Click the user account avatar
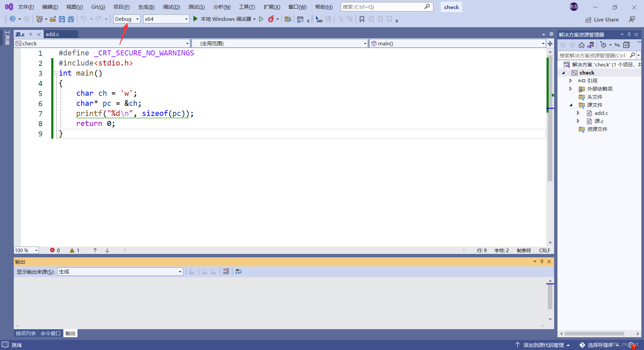Viewport: 644px width, 350px height. (x=574, y=7)
